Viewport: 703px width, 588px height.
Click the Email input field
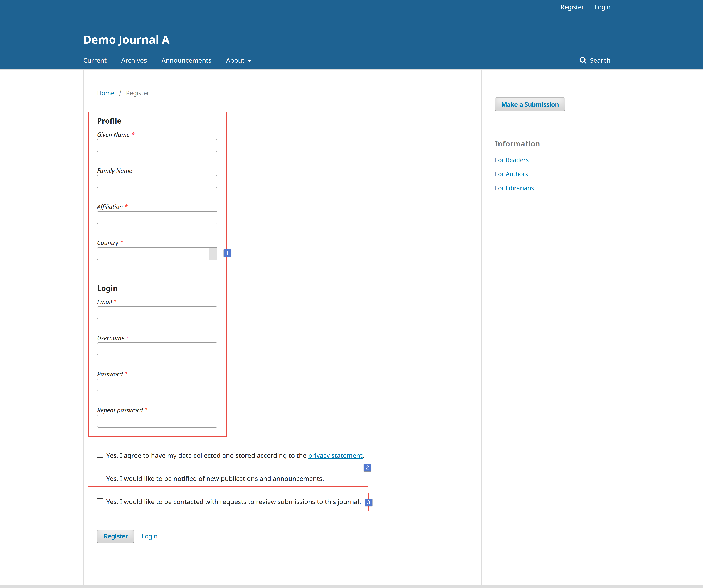tap(157, 312)
